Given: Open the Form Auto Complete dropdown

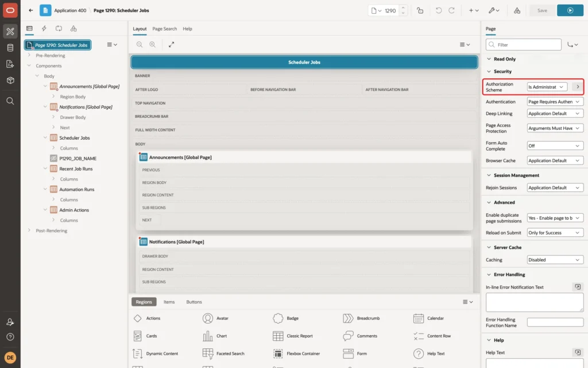Looking at the screenshot, I should tap(555, 145).
